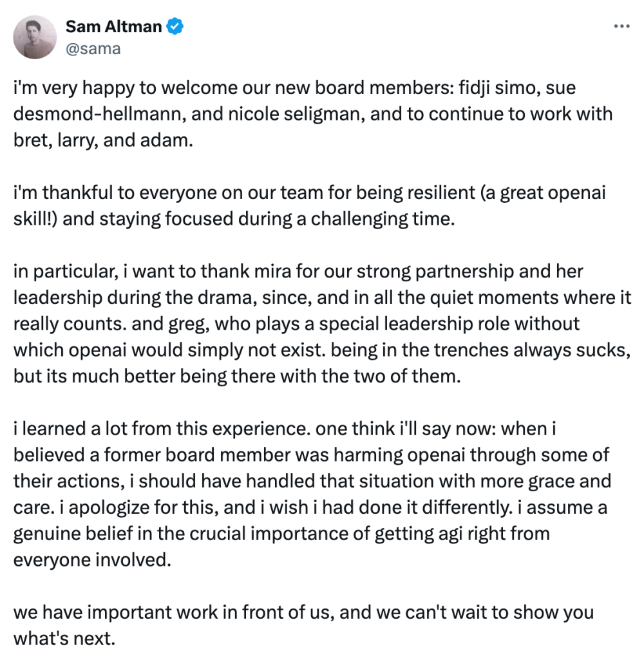Click the line 'bret, larry, and adam.'
Image resolution: width=644 pixels, height=658 pixels.
[x=103, y=140]
